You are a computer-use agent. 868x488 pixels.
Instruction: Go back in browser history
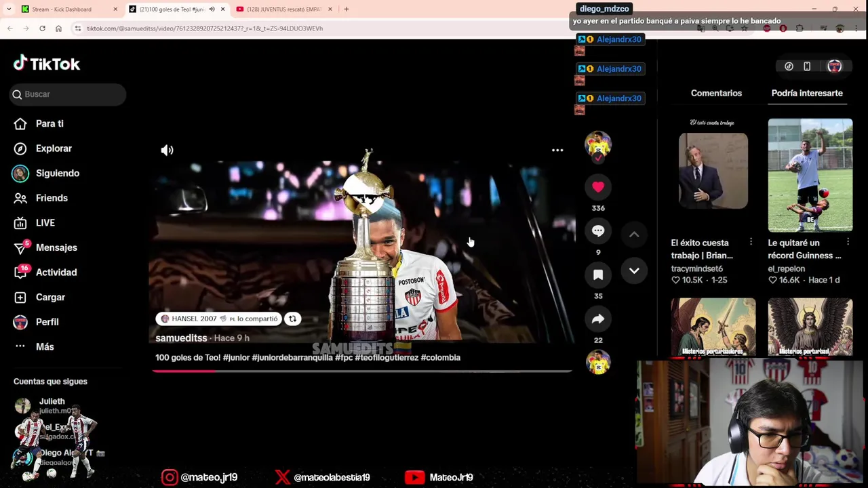[x=9, y=28]
